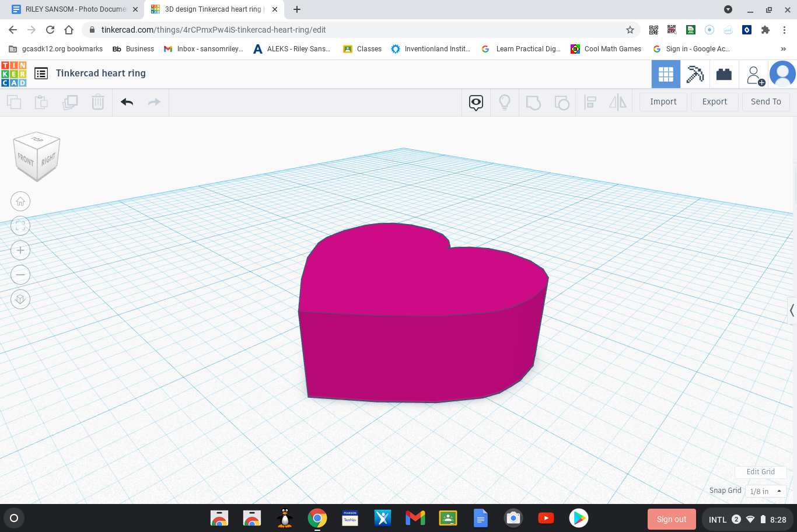
Task: Toggle orthographic perspective view cube icon
Action: tap(20, 299)
